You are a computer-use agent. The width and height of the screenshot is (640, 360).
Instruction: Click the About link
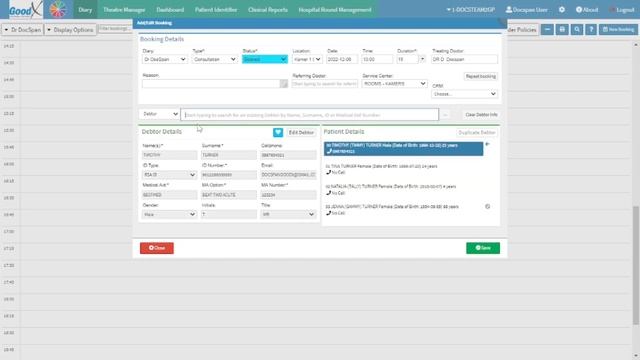coord(587,9)
